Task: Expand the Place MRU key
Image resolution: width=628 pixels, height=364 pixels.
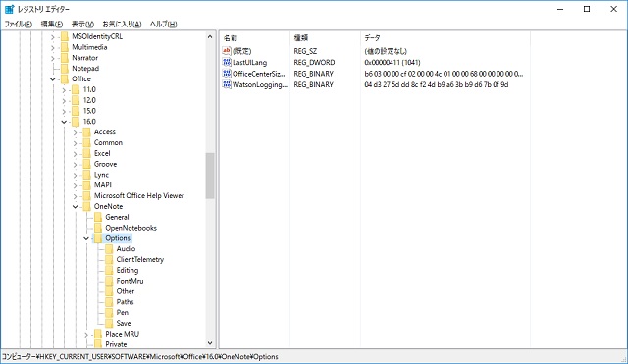Action: [x=86, y=335]
